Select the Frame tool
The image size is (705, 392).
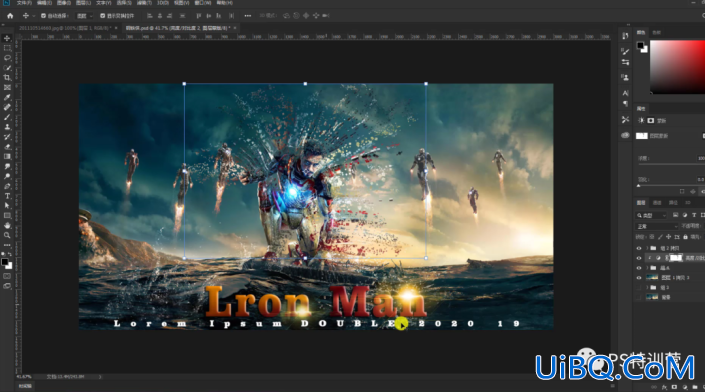7,88
